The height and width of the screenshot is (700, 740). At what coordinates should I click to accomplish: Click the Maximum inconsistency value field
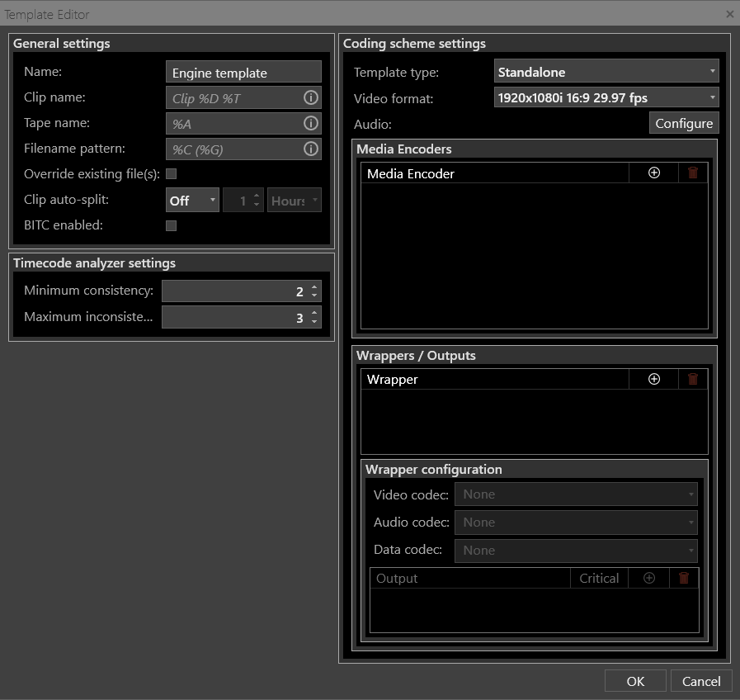click(242, 317)
